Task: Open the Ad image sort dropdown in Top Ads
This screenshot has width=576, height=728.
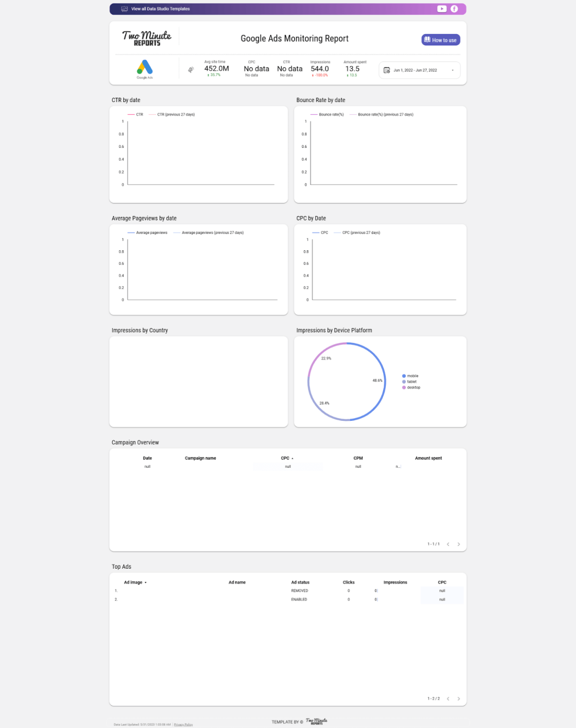Action: coord(146,582)
